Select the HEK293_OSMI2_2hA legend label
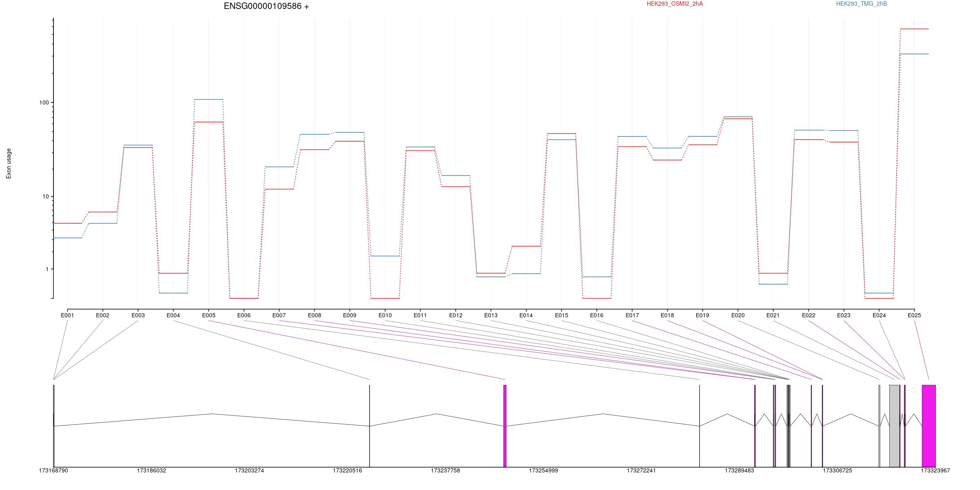 coord(675,4)
